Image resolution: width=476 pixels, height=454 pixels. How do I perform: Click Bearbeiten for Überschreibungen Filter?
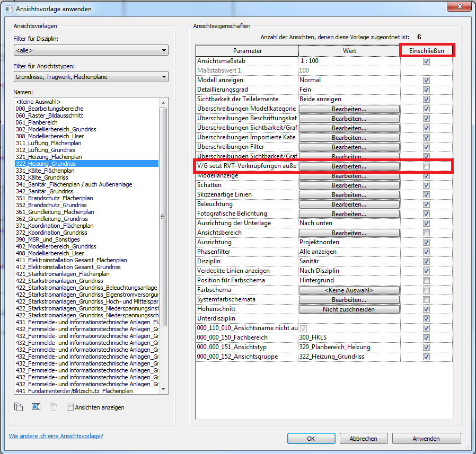[x=349, y=147]
